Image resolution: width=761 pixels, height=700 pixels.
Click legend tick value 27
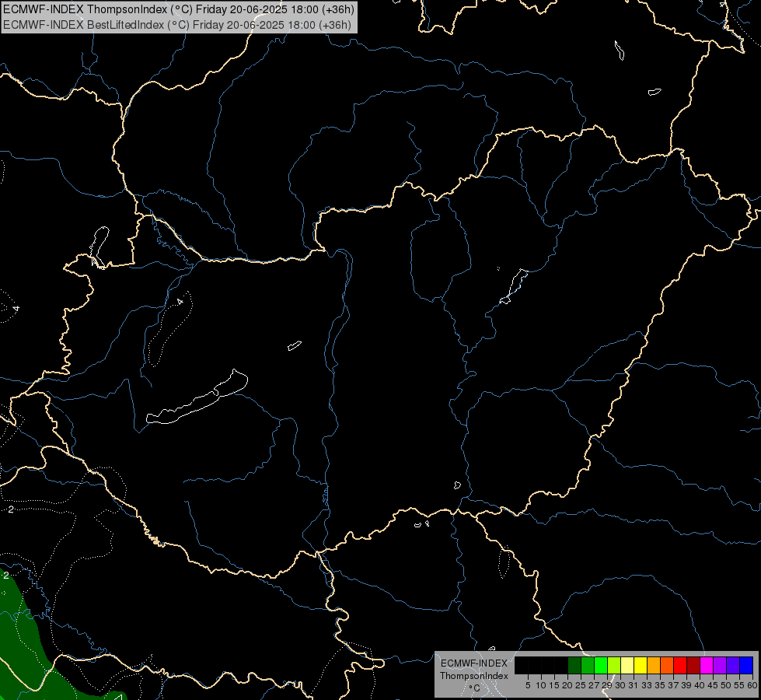point(594,685)
